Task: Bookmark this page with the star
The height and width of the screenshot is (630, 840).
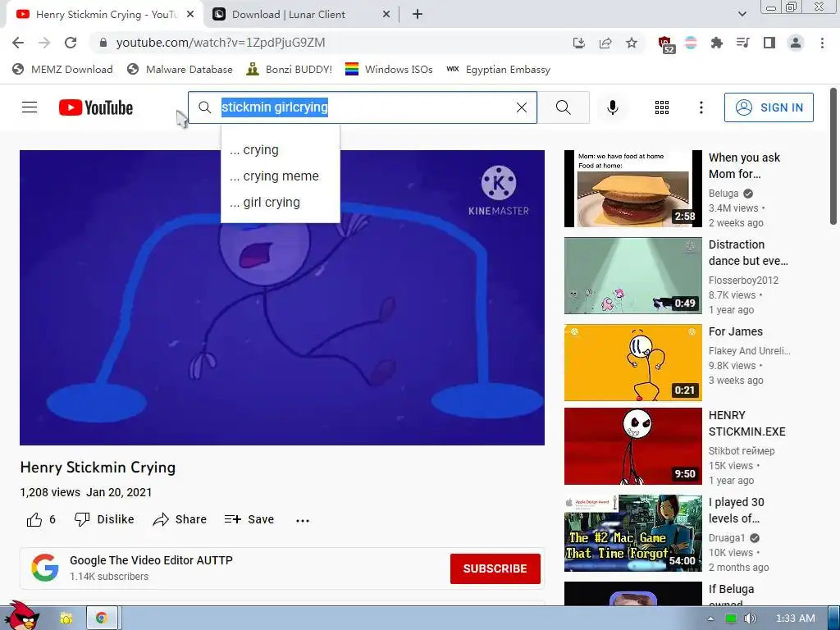Action: click(x=632, y=43)
